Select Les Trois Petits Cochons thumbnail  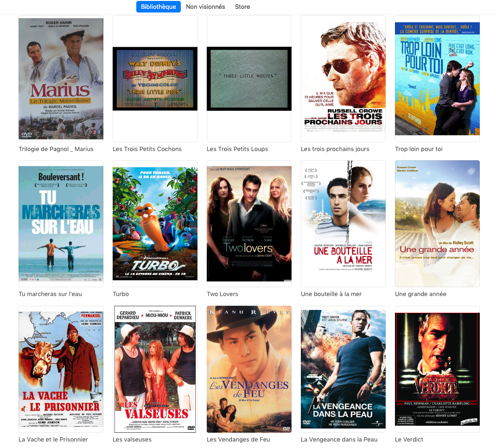[x=155, y=79]
